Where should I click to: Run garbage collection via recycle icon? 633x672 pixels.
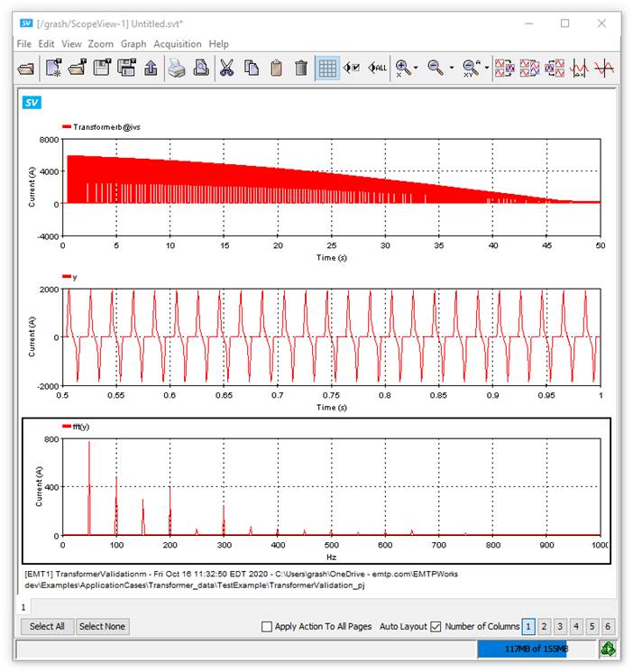click(x=609, y=649)
